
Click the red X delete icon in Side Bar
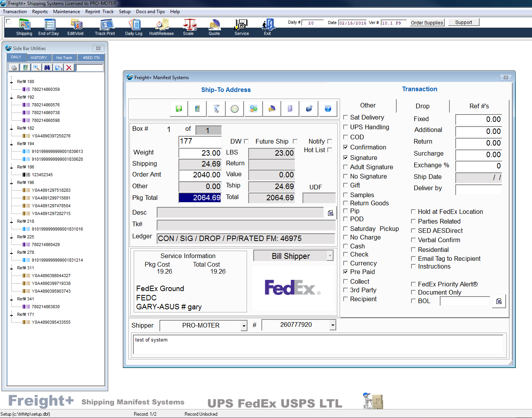(69, 68)
